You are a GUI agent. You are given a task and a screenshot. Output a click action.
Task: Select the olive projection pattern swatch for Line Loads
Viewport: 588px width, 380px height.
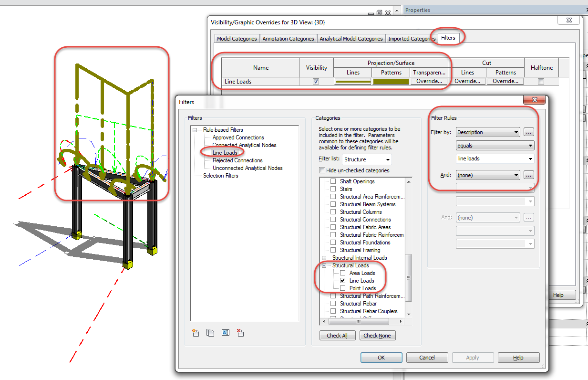coord(391,81)
